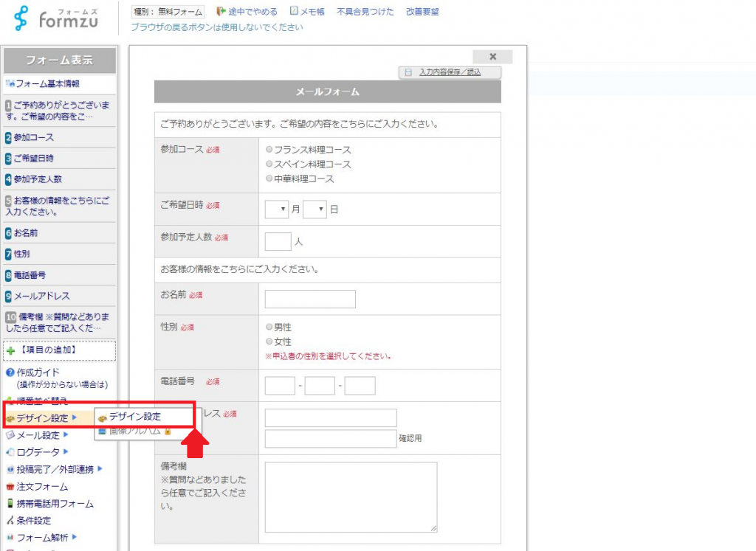Open ログデータ in the sidebar menu

click(x=38, y=452)
